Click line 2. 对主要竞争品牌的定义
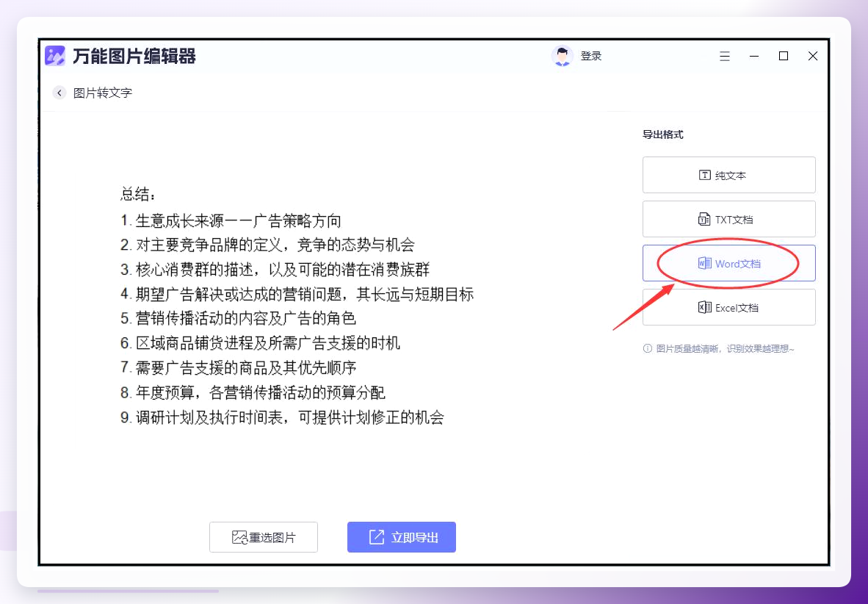 click(267, 245)
